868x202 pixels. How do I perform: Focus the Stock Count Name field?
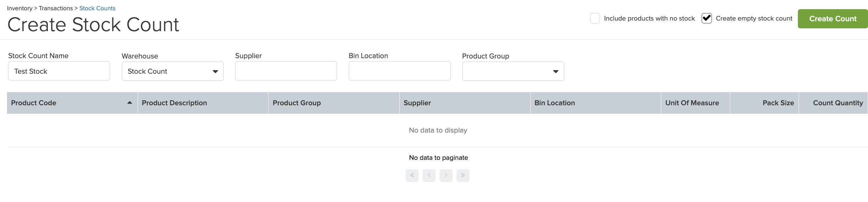click(x=59, y=71)
